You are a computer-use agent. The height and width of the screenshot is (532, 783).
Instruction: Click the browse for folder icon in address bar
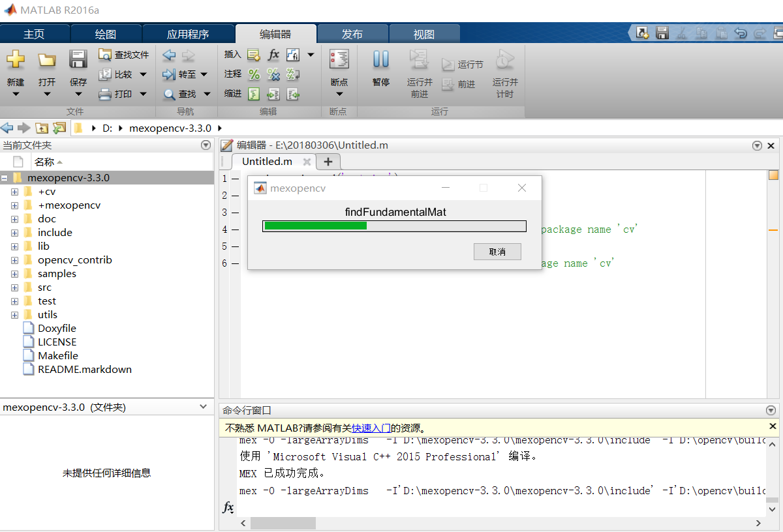click(x=59, y=128)
